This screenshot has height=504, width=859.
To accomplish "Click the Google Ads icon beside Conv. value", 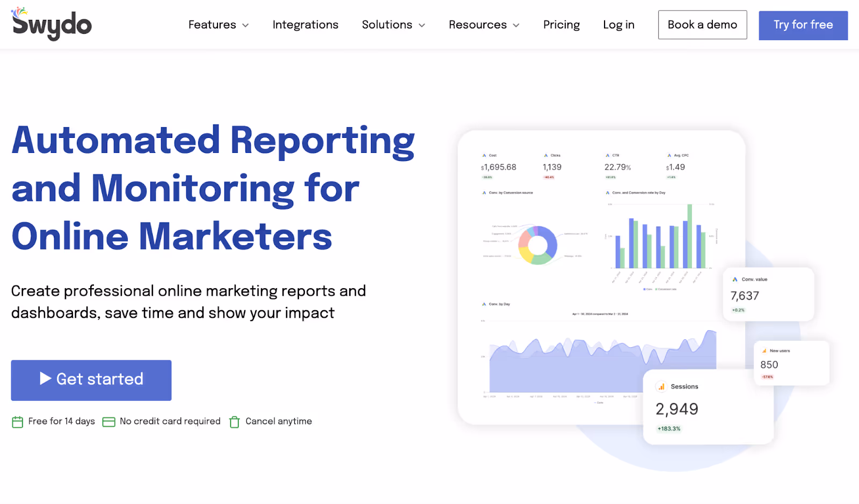I will click(735, 280).
